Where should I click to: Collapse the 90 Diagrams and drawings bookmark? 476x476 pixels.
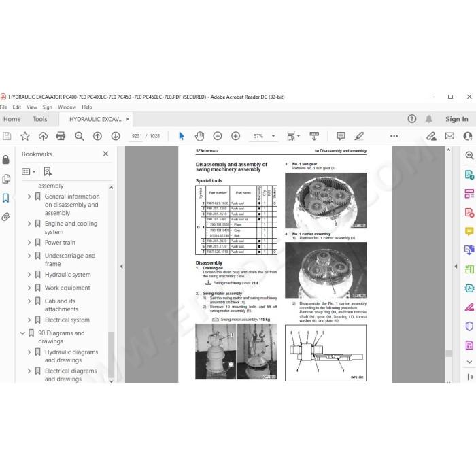(22, 333)
